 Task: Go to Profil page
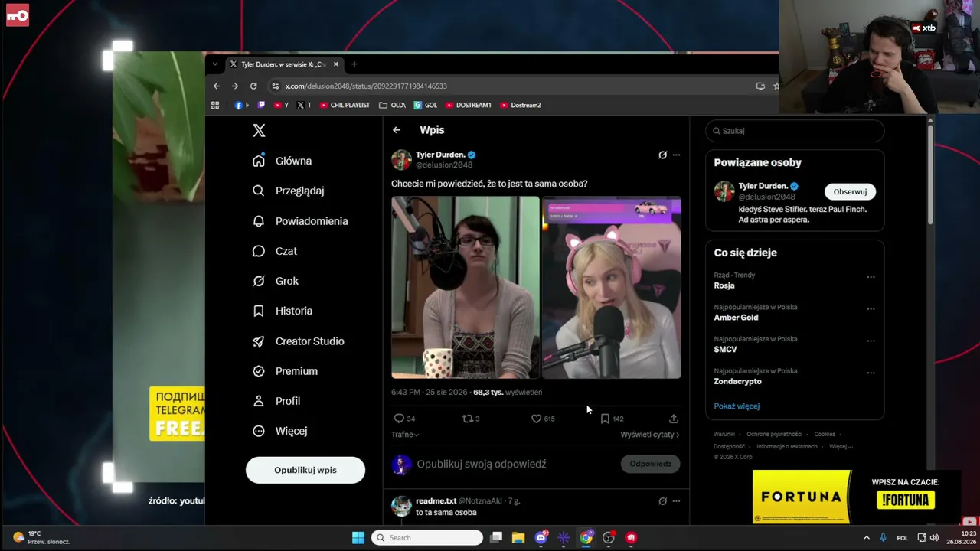tap(276, 401)
